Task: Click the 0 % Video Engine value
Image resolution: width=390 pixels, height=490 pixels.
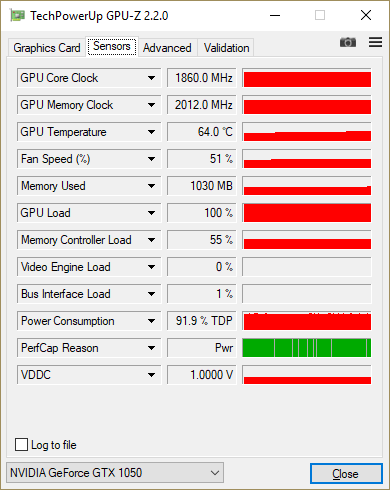Action: click(202, 267)
